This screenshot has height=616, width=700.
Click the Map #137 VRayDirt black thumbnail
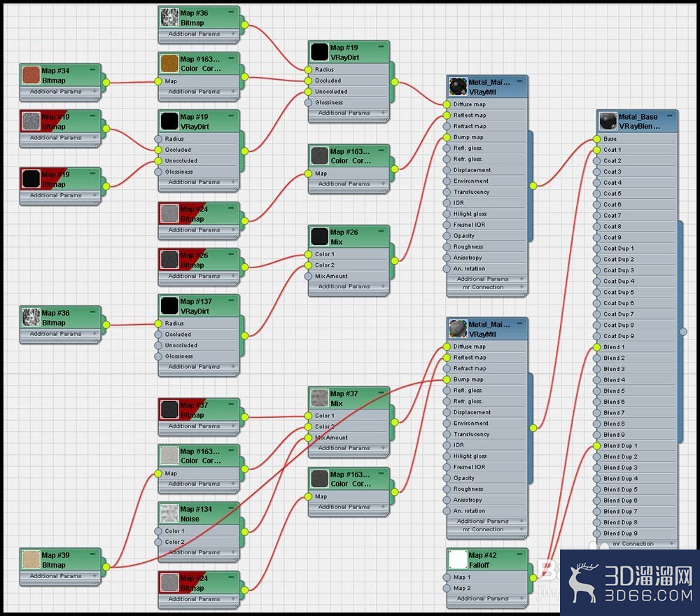(169, 306)
